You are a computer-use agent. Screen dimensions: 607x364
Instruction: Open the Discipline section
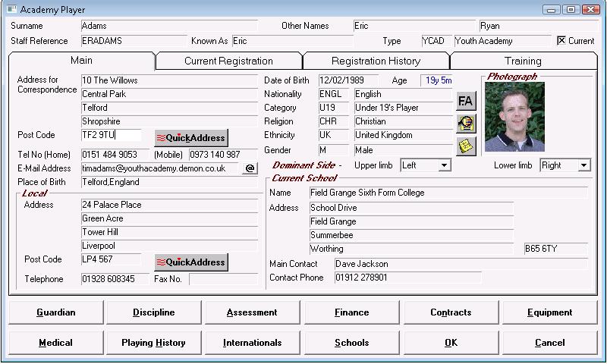click(x=154, y=312)
